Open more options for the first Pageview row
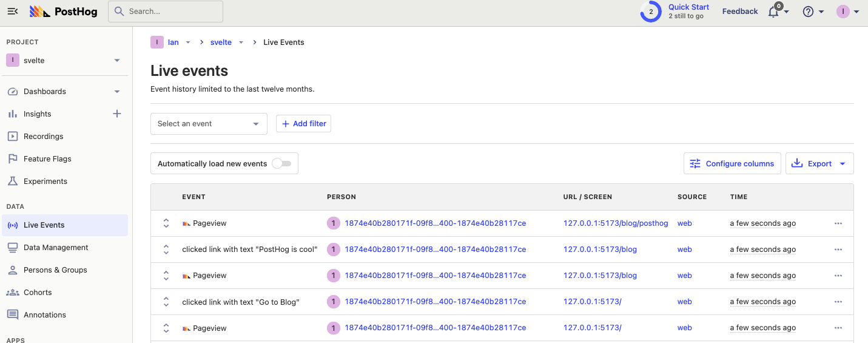Image resolution: width=868 pixels, height=343 pixels. coord(838,223)
